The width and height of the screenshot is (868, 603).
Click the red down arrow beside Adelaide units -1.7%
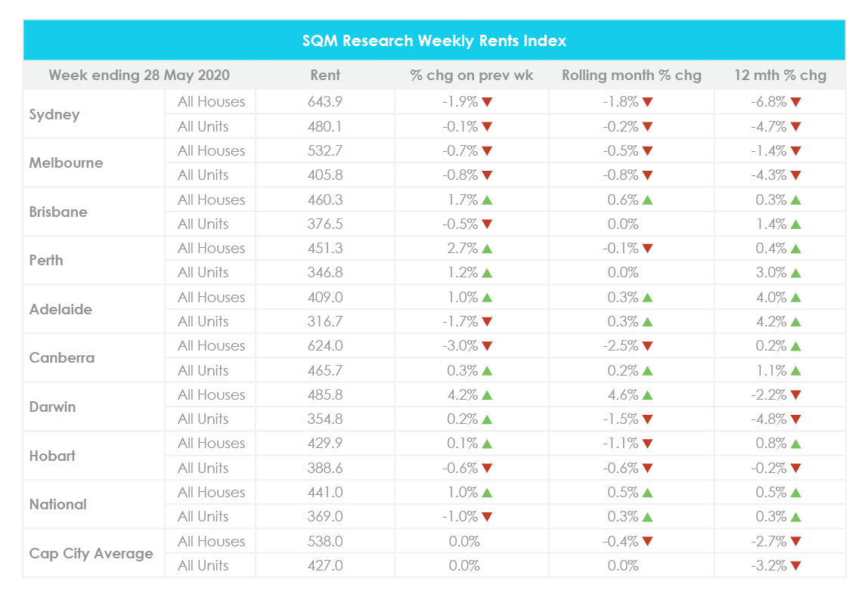487,322
